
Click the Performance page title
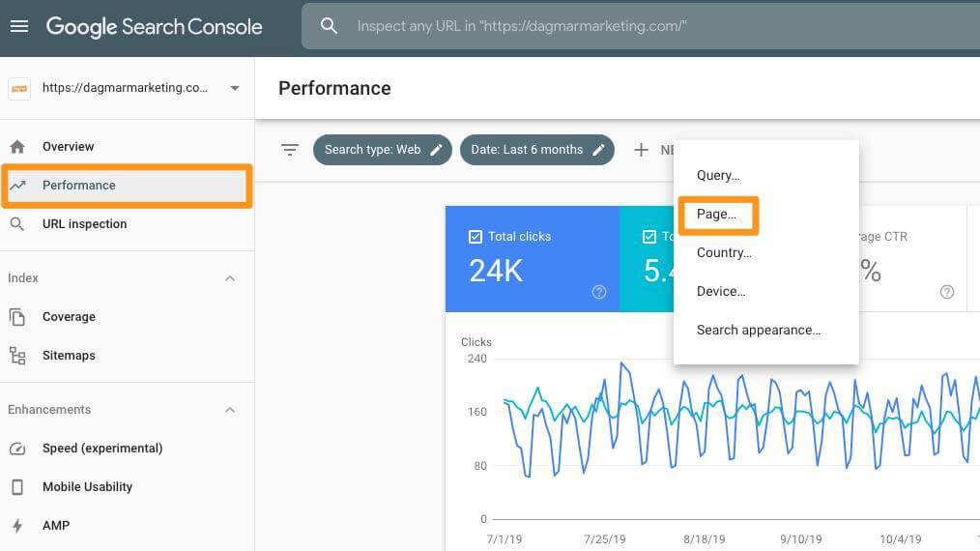[x=334, y=88]
